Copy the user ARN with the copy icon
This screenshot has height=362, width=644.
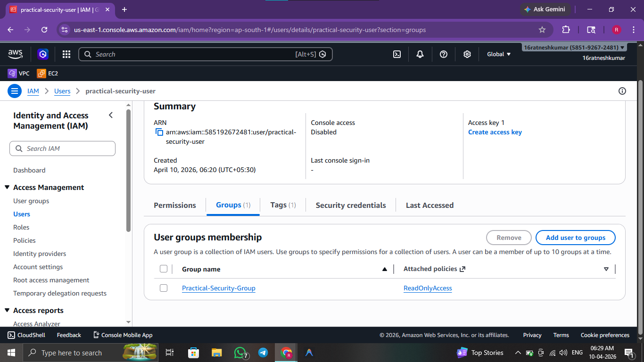point(159,132)
